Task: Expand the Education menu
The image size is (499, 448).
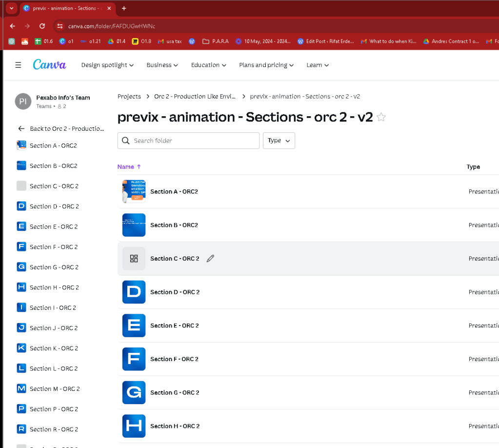Action: click(x=208, y=65)
